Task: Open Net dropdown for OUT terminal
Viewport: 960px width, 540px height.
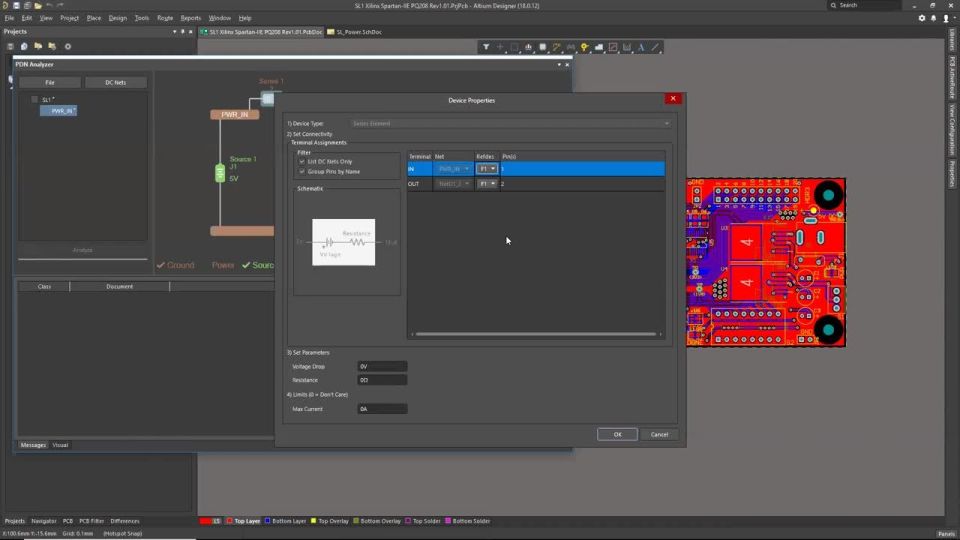Action: pos(453,184)
